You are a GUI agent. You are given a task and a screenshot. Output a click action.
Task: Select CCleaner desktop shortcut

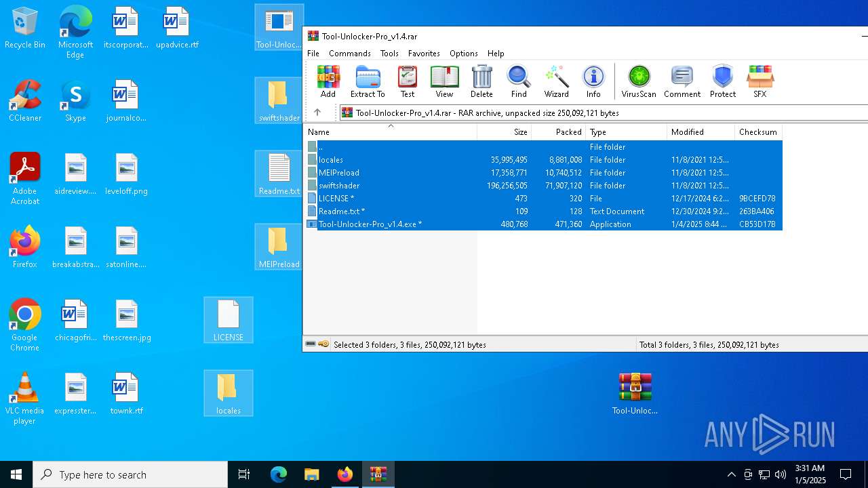click(25, 101)
